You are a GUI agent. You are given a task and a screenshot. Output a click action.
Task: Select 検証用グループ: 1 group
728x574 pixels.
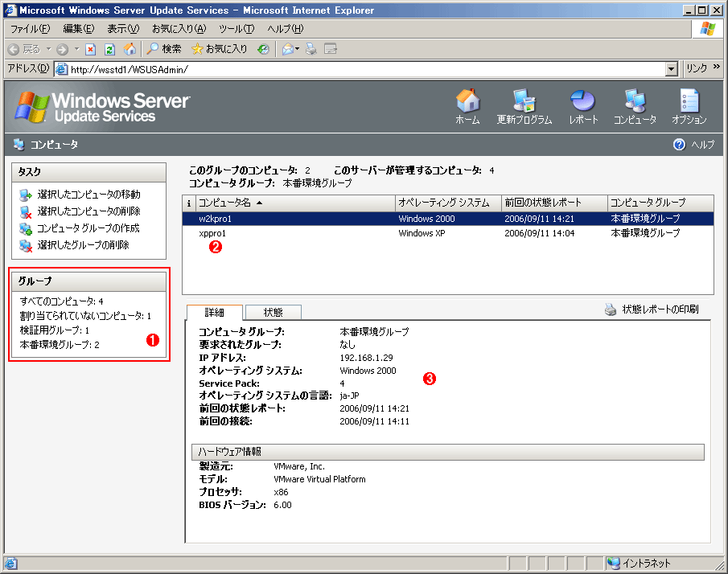55,330
